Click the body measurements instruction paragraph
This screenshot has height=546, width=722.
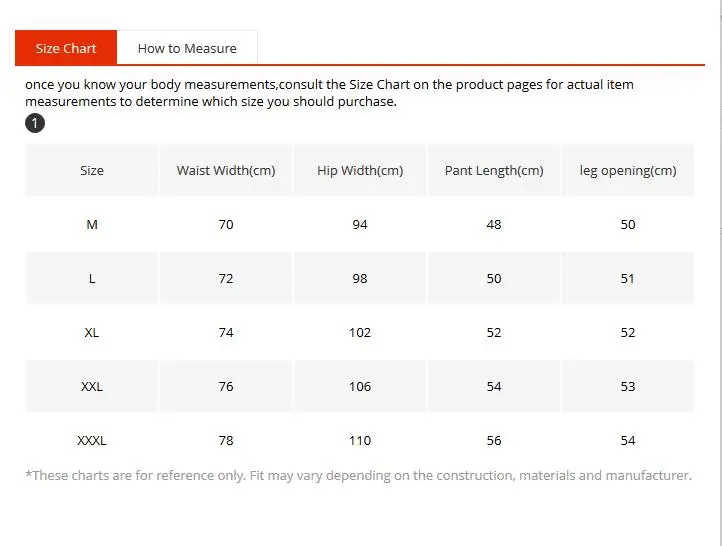click(x=329, y=93)
